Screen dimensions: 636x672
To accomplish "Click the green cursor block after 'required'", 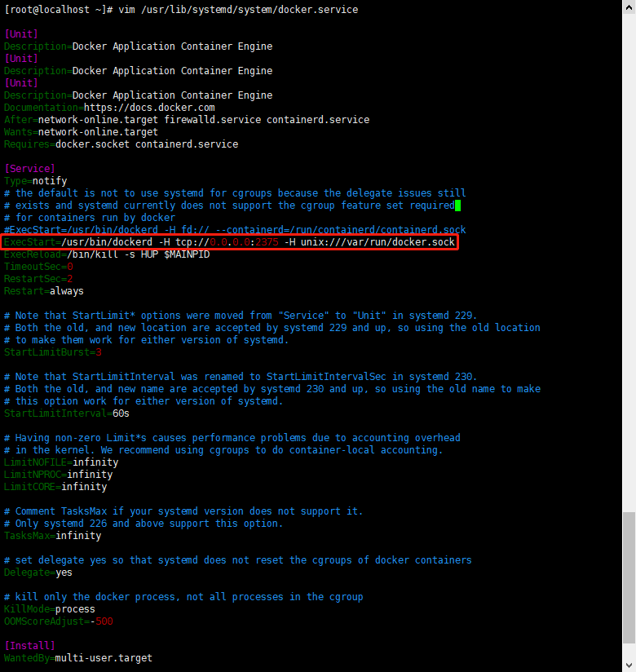I will point(457,206).
